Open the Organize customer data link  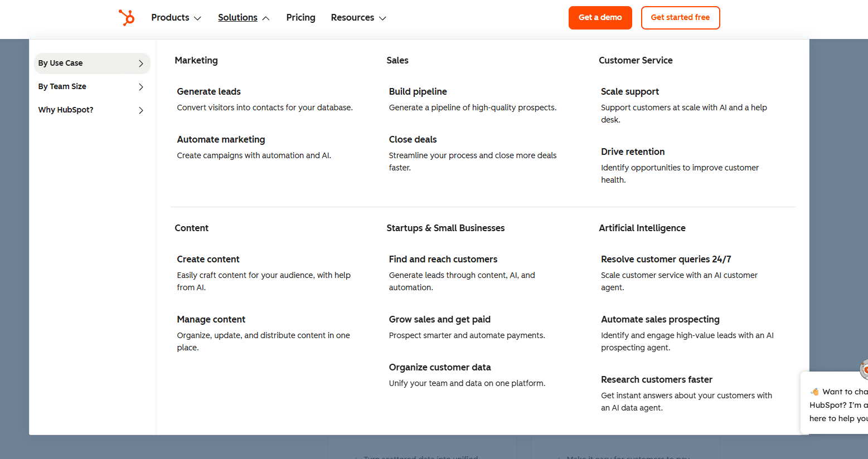point(439,367)
